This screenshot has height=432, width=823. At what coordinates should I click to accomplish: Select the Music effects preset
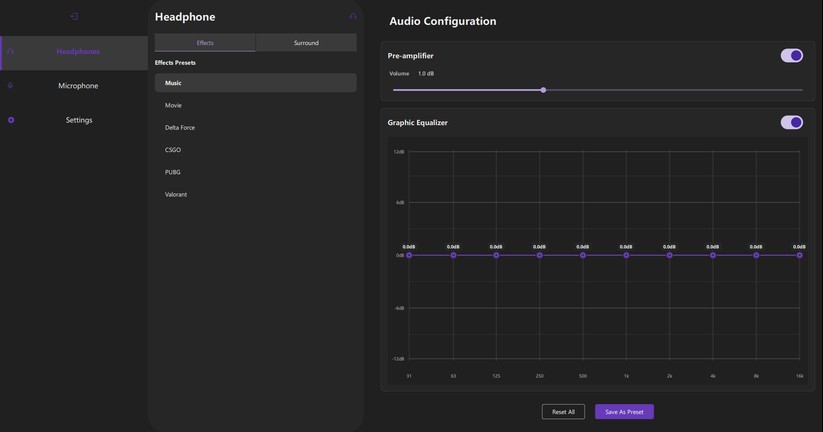(256, 83)
